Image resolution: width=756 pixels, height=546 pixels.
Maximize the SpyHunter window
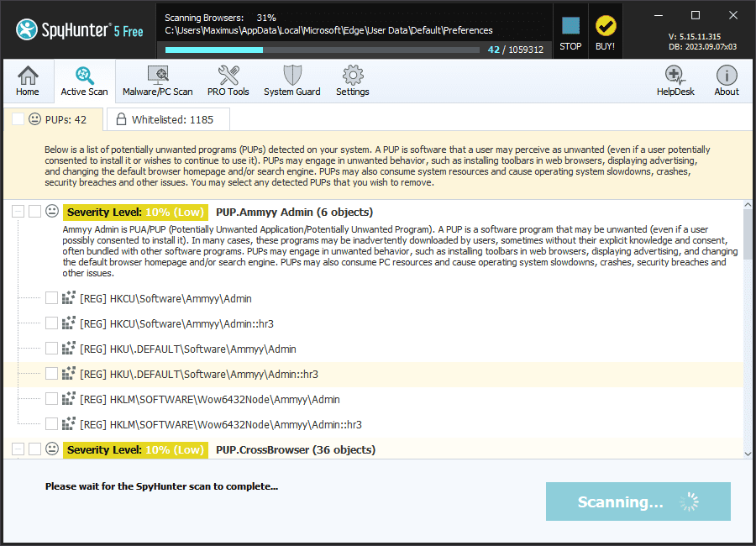pos(696,15)
